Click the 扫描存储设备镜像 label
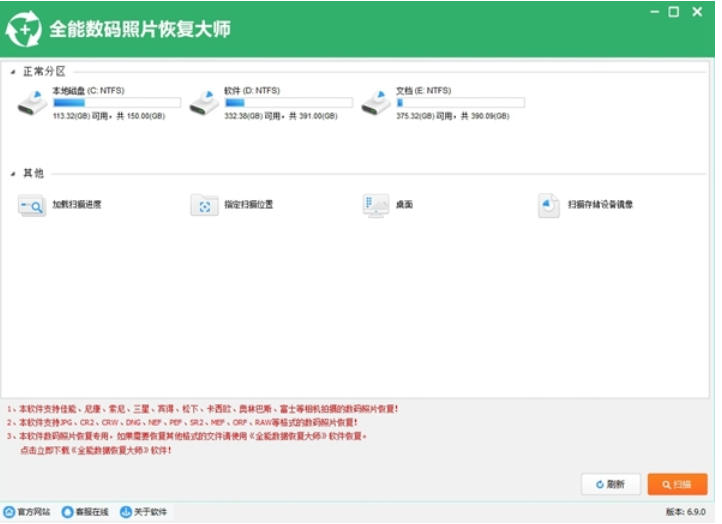 [x=600, y=204]
